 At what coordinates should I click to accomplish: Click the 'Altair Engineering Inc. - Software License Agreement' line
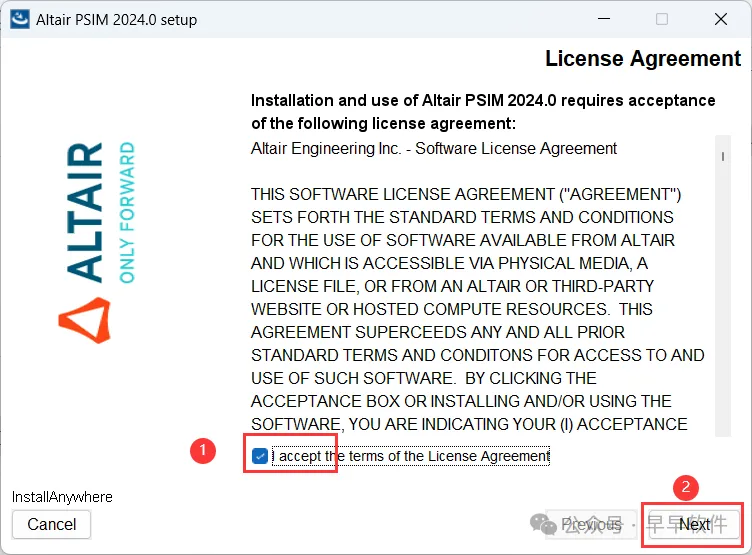[x=434, y=149]
